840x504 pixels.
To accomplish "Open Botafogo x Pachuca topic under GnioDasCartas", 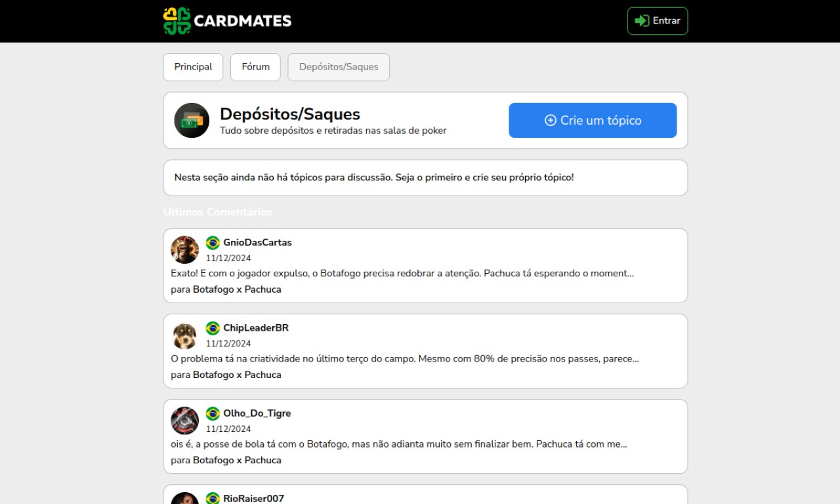I will coord(237,289).
